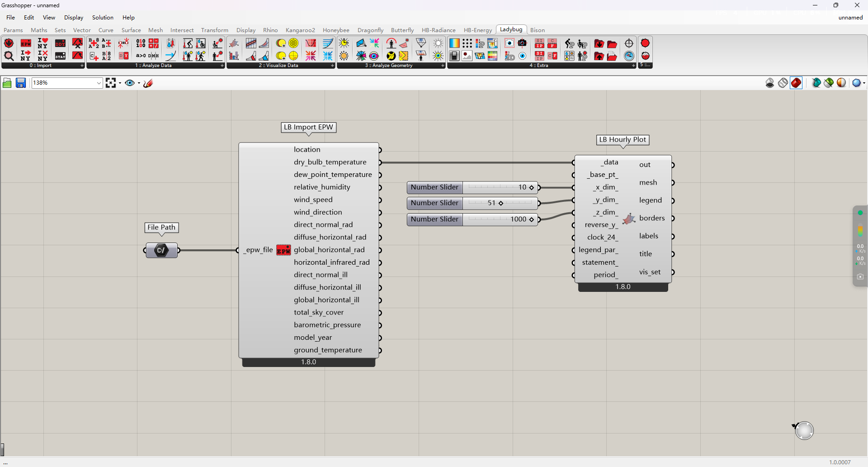Click the File Path parameter component
868x467 pixels.
(161, 250)
